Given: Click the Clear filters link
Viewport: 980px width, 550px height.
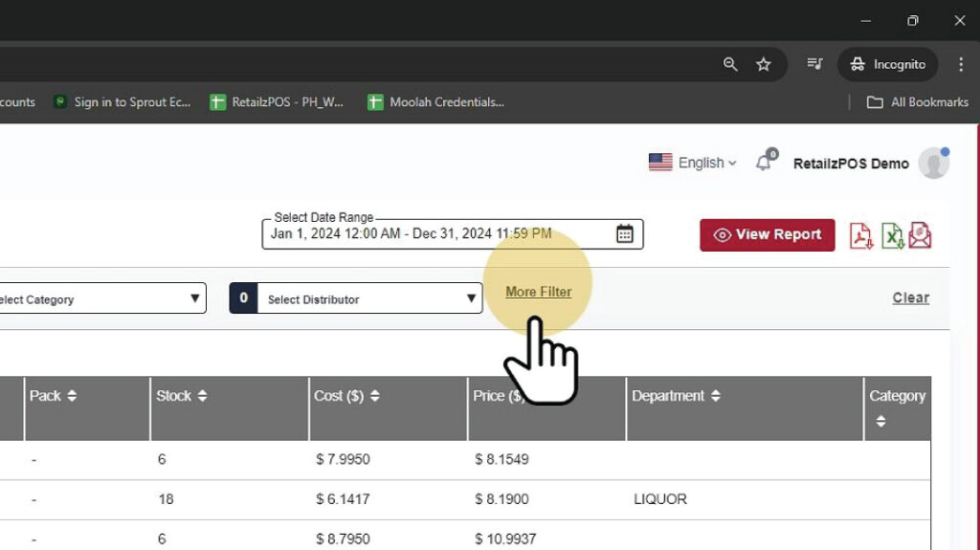Looking at the screenshot, I should [x=910, y=297].
